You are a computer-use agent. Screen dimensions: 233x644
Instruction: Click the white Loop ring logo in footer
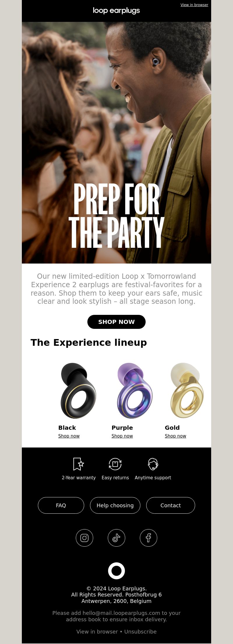pos(116,571)
